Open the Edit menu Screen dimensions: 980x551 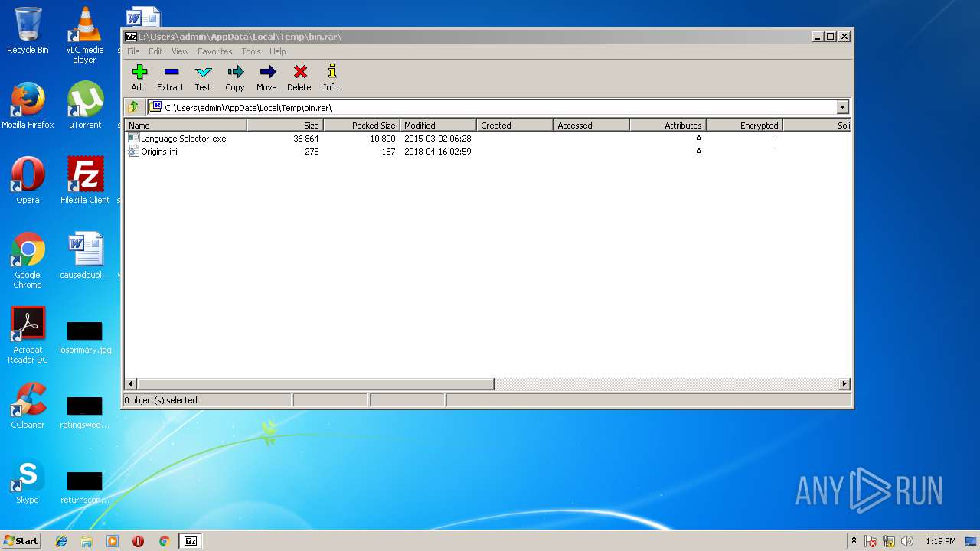click(x=155, y=51)
